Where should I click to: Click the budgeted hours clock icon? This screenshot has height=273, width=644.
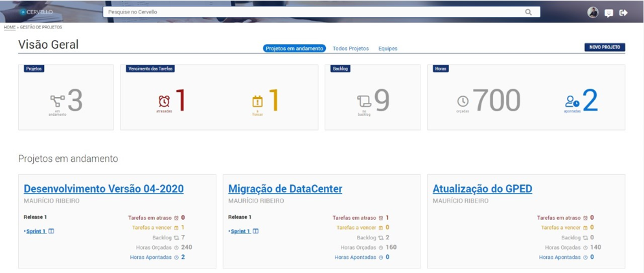click(463, 101)
